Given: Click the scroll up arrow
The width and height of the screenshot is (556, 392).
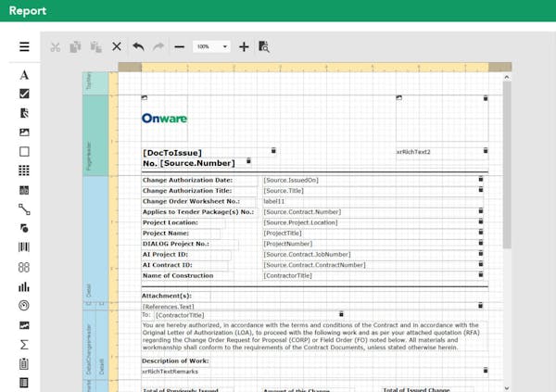Looking at the screenshot, I should coord(507,77).
